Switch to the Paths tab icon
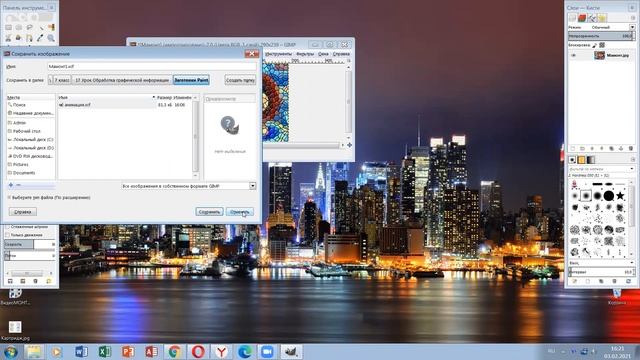640x360 pixels. tap(592, 18)
